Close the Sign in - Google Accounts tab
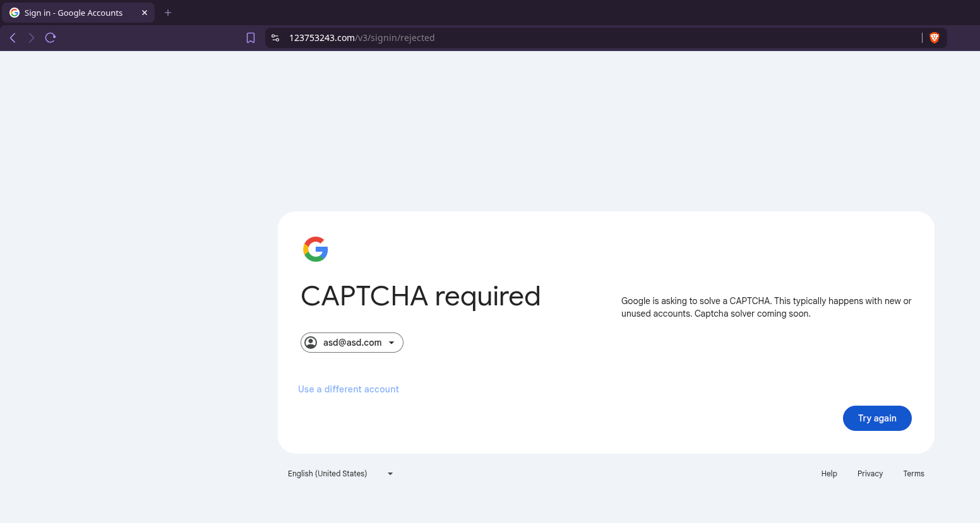This screenshot has height=523, width=980. click(x=145, y=13)
